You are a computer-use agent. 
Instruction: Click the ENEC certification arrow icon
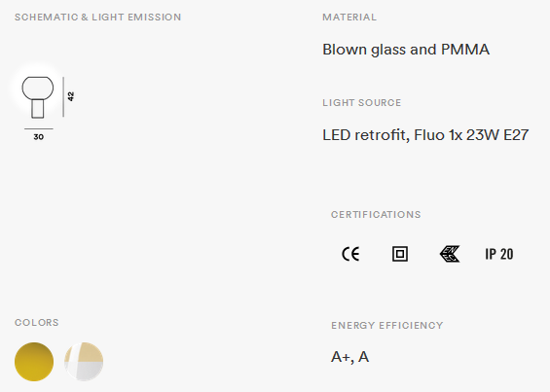click(450, 254)
